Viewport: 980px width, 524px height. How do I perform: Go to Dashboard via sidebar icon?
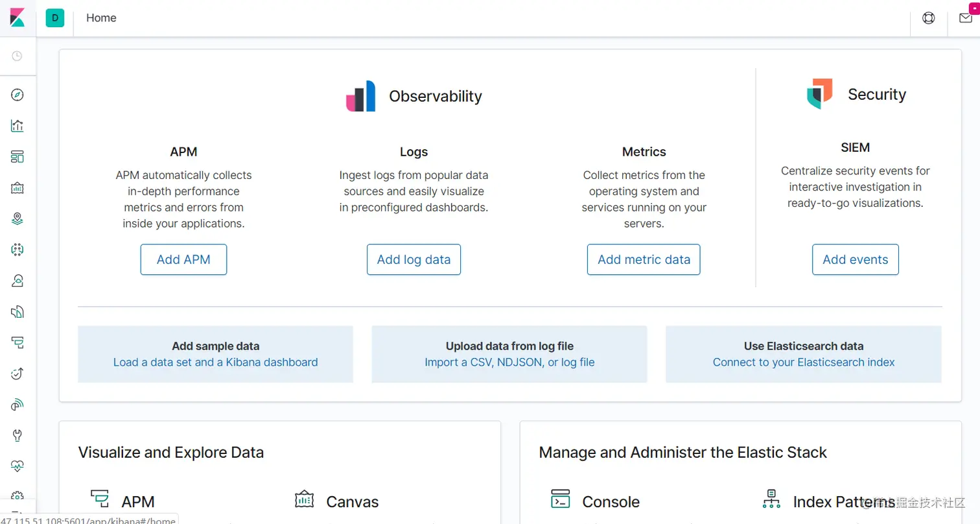pos(17,157)
